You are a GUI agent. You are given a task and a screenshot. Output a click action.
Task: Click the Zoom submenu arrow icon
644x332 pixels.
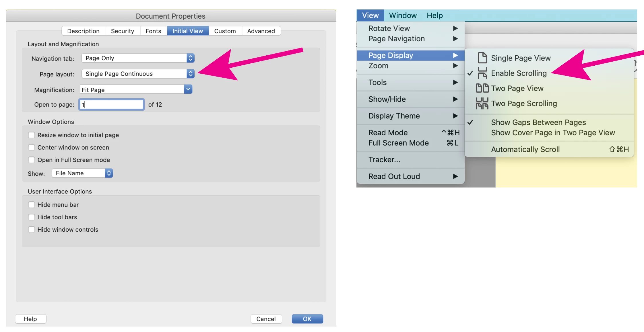tap(455, 66)
